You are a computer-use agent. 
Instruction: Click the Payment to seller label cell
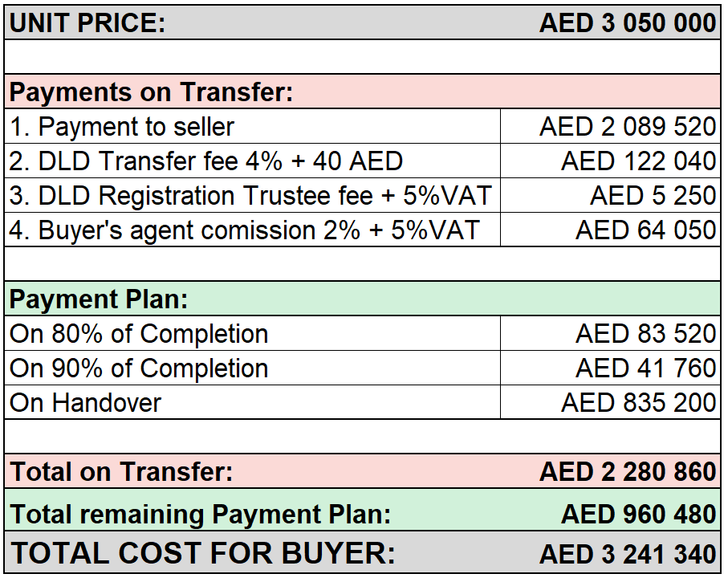(x=253, y=126)
